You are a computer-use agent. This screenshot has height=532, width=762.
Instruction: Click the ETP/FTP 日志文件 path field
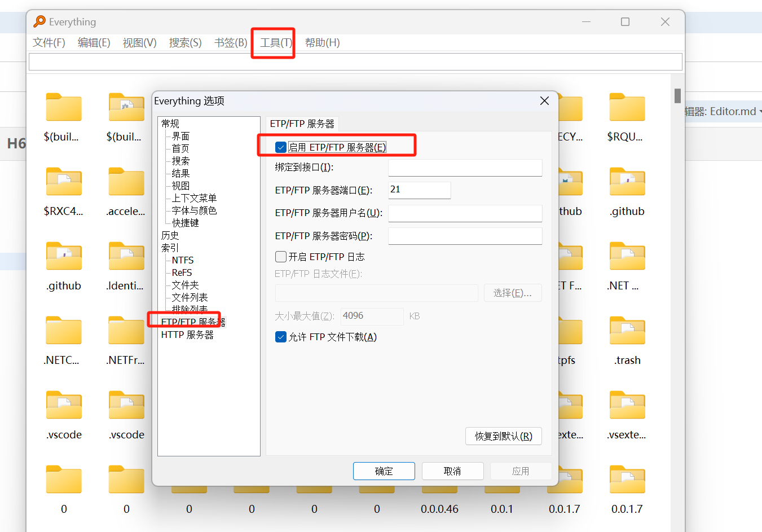pos(377,293)
